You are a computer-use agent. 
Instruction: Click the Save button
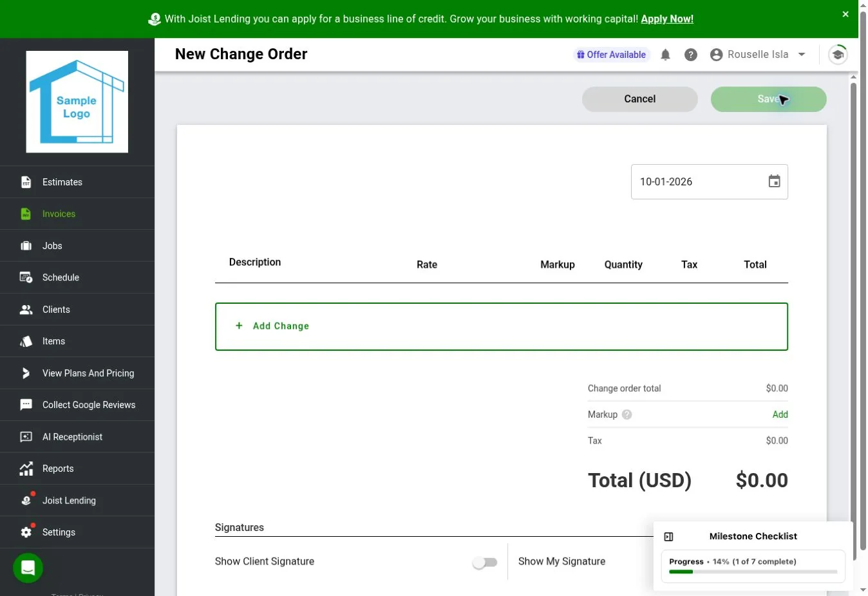(769, 99)
